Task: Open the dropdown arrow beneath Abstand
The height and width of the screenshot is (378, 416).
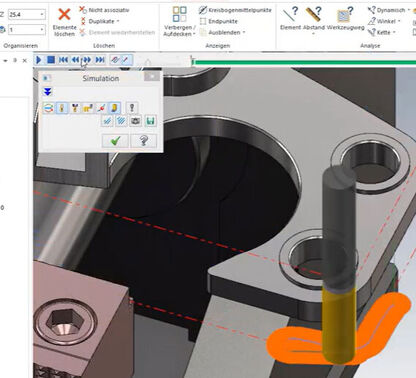Action: click(314, 34)
